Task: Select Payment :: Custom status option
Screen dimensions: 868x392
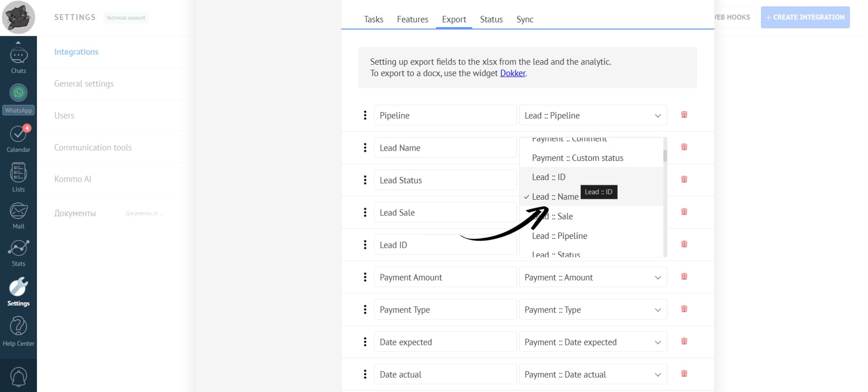Action: (578, 158)
